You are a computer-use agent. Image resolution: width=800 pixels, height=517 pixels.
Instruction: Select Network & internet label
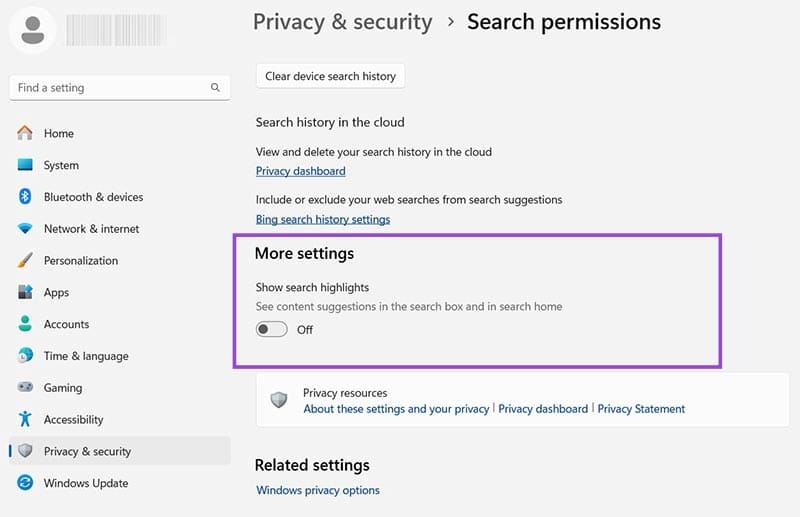91,229
